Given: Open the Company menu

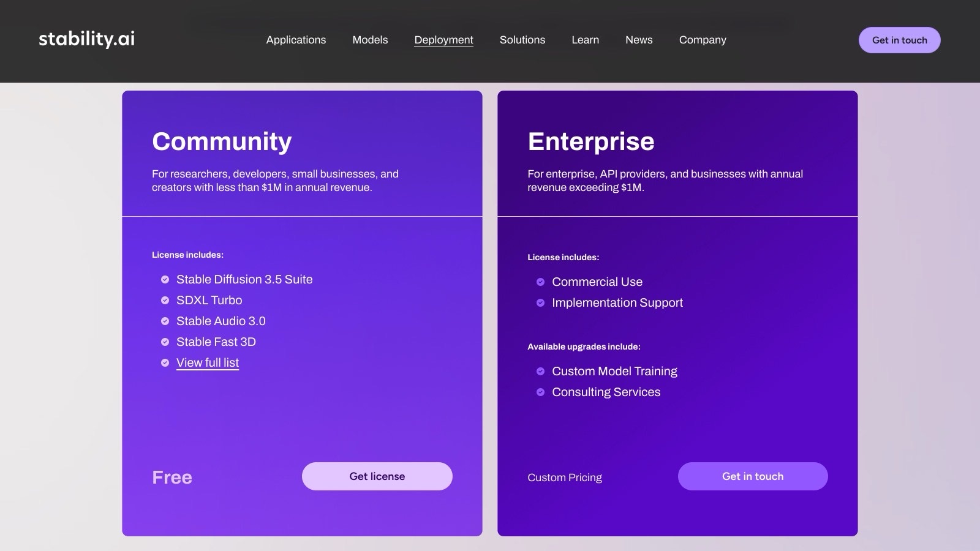Looking at the screenshot, I should tap(703, 40).
